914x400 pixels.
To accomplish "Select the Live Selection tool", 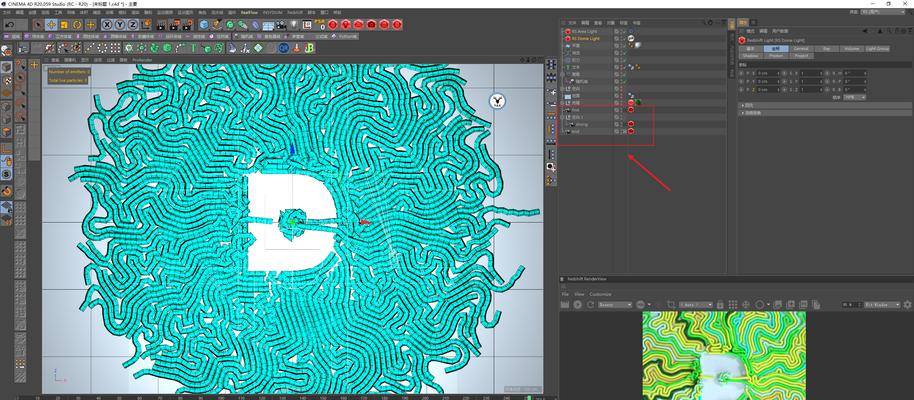I will point(38,24).
